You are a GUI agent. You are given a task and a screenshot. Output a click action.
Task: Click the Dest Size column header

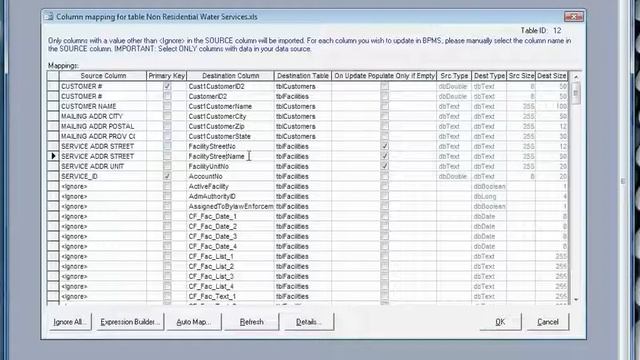point(551,76)
